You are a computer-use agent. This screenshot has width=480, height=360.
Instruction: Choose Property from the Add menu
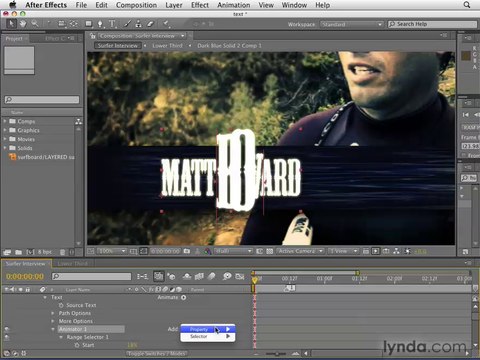208,329
